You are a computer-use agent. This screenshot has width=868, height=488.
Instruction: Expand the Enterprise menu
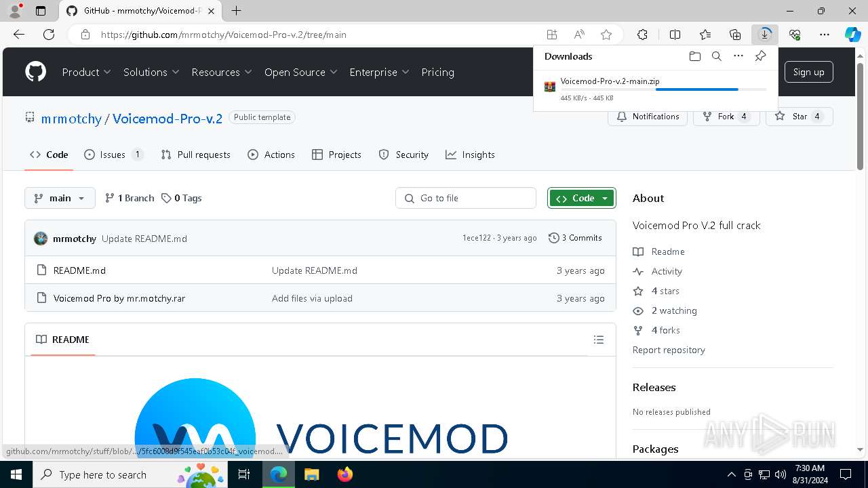[379, 72]
